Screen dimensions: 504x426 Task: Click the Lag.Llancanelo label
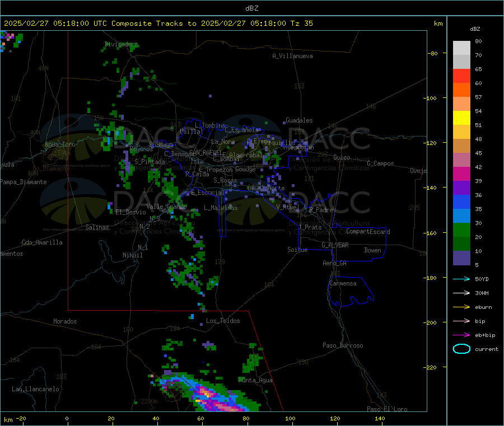35,389
